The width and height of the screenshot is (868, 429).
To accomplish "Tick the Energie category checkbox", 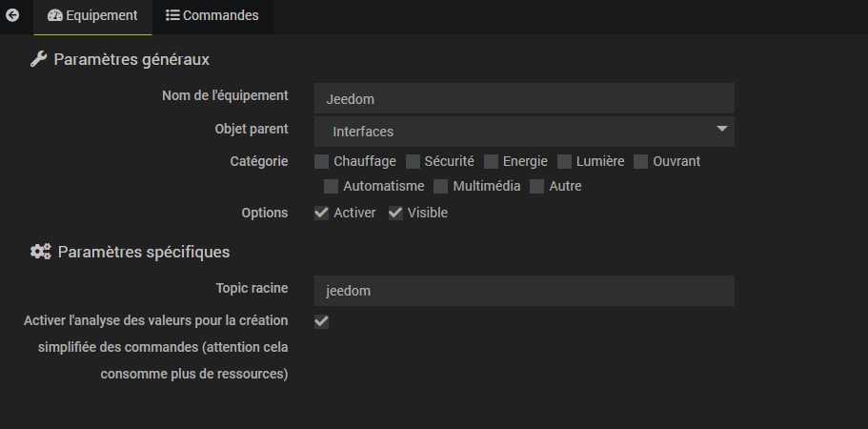I will pyautogui.click(x=491, y=162).
